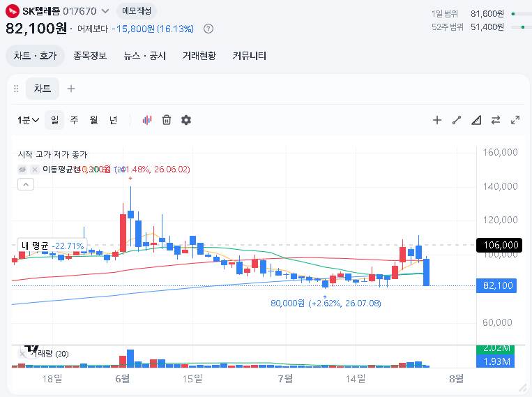Viewport: 532px width, 397px height.
Task: Open the 1분 interval dropdown
Action: [x=28, y=120]
